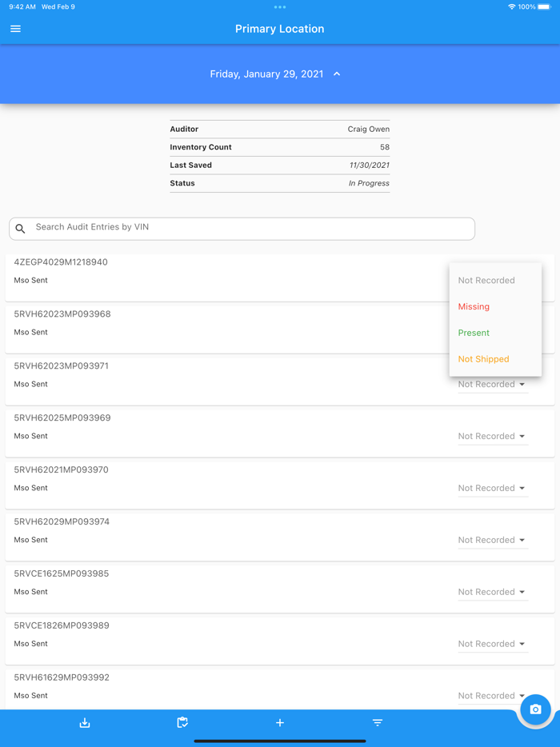The image size is (560, 747).
Task: Open the navigation hamburger menu
Action: [15, 28]
